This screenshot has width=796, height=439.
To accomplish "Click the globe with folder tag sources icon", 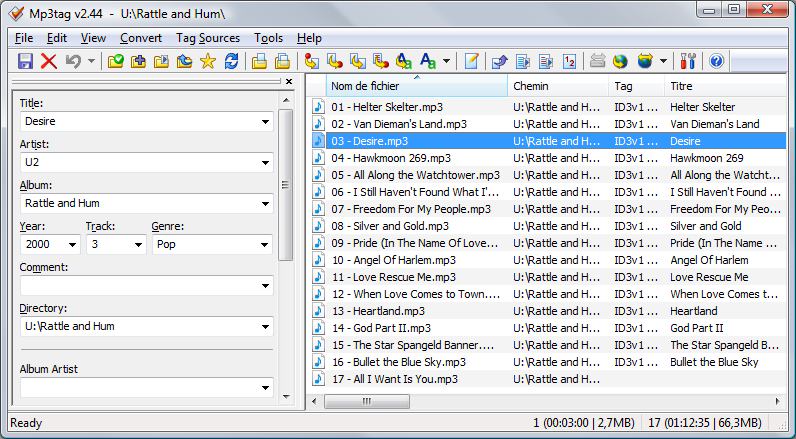I will click(645, 61).
